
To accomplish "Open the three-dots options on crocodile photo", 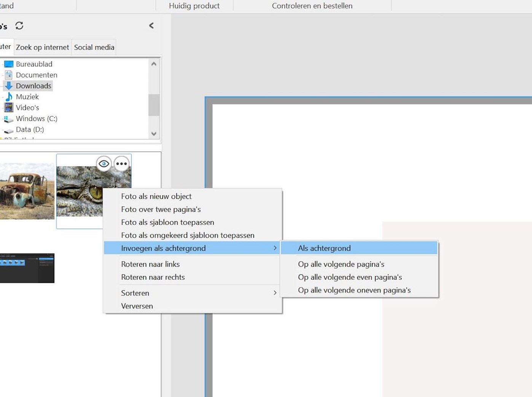I will click(x=121, y=164).
